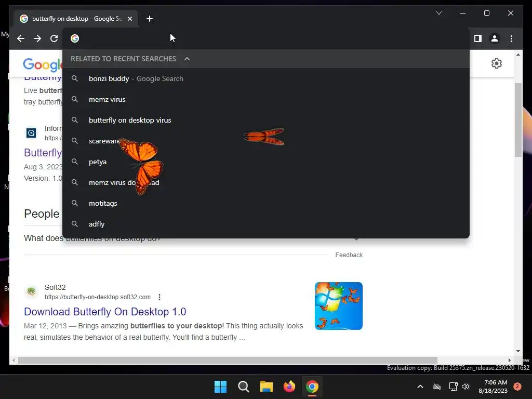532x399 pixels.
Task: Click the Google icon in the address bar
Action: click(x=75, y=38)
